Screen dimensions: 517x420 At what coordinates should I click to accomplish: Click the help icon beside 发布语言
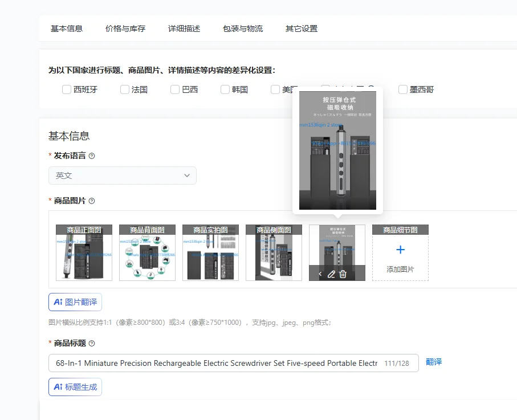click(92, 156)
